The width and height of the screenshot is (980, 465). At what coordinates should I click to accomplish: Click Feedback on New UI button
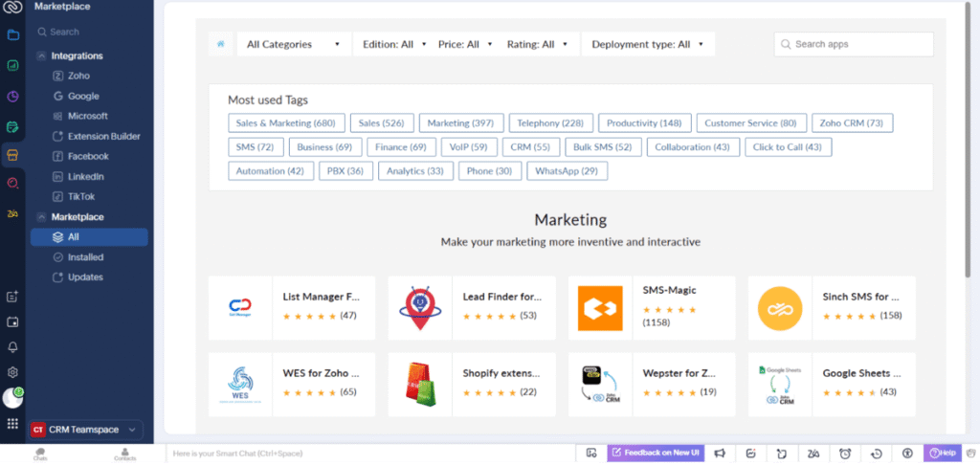click(656, 453)
